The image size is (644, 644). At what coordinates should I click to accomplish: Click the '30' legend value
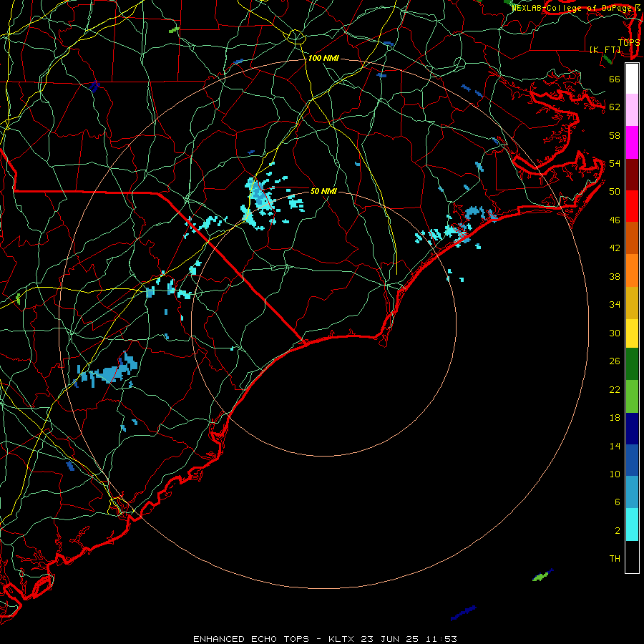(615, 333)
